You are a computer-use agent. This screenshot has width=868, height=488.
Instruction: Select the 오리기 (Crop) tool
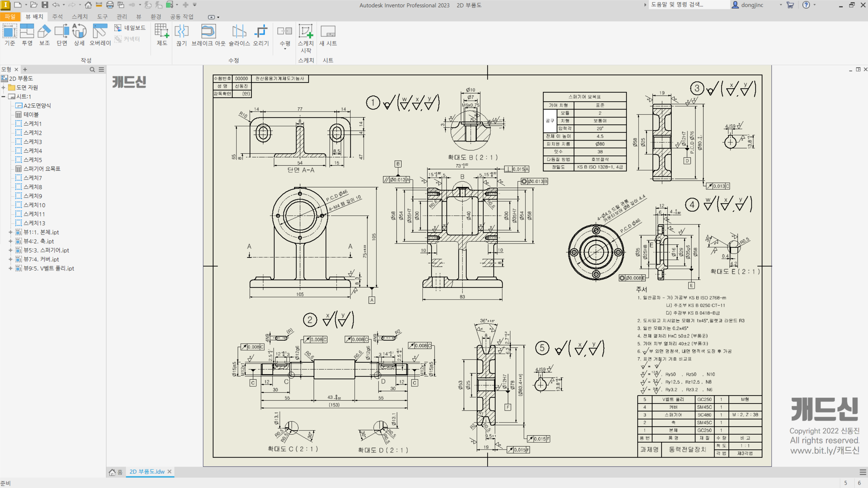(x=261, y=35)
